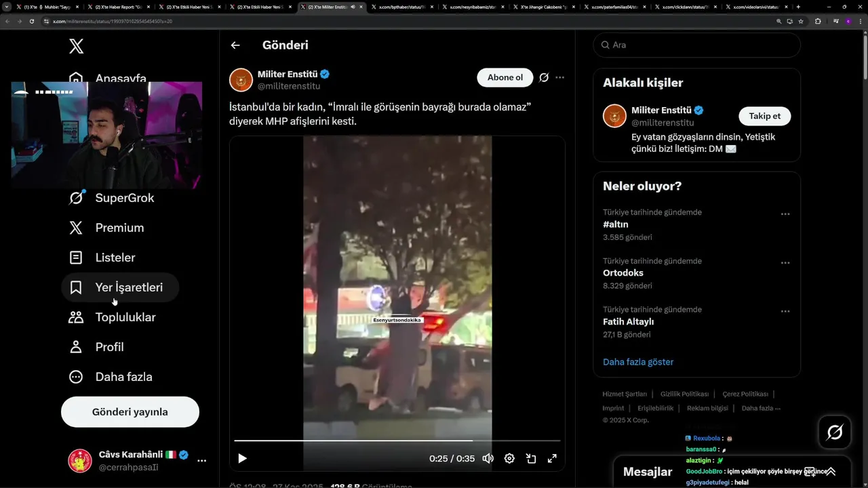Open Premium in the left sidebar

click(x=107, y=228)
